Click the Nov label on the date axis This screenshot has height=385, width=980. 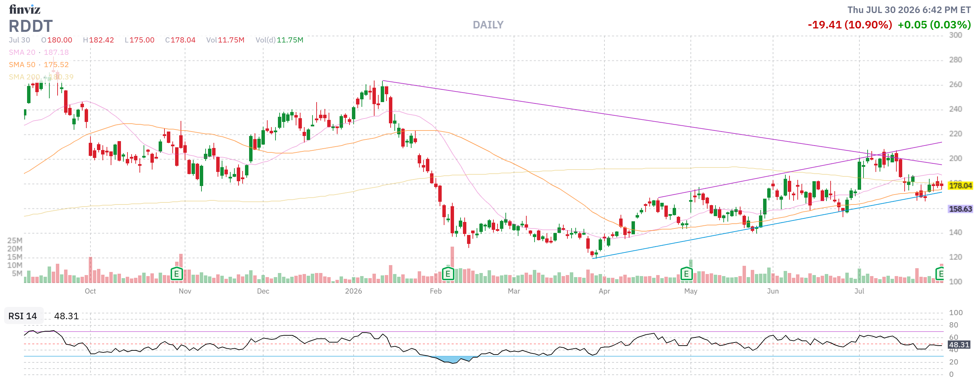click(185, 291)
